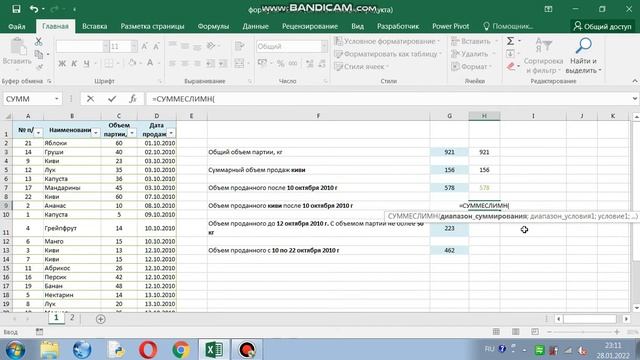Click the Save icon in title bar

pyautogui.click(x=16, y=9)
